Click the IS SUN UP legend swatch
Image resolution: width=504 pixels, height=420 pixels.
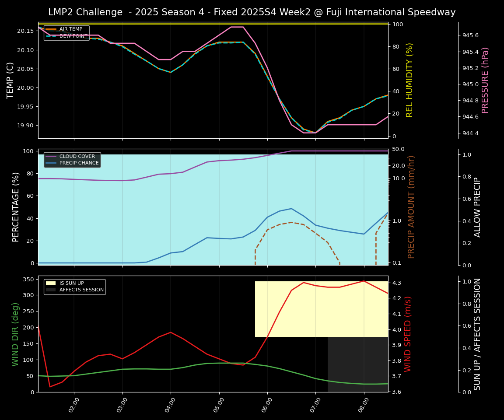click(51, 283)
